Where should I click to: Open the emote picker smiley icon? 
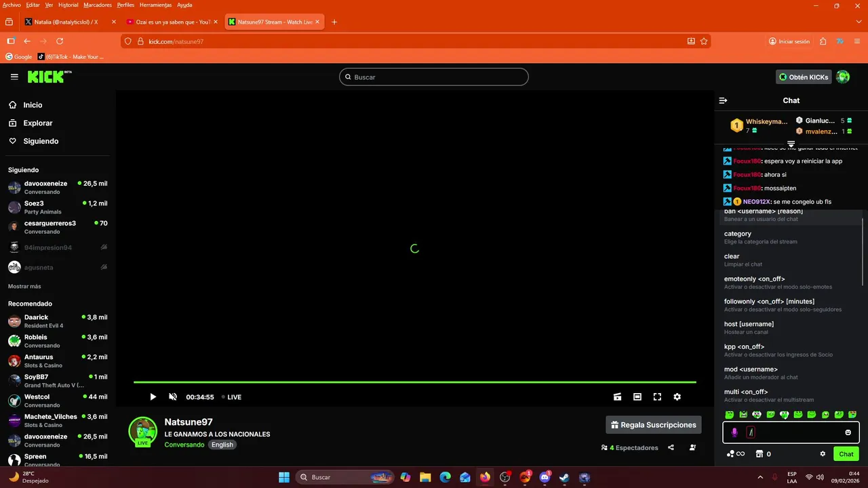848,432
